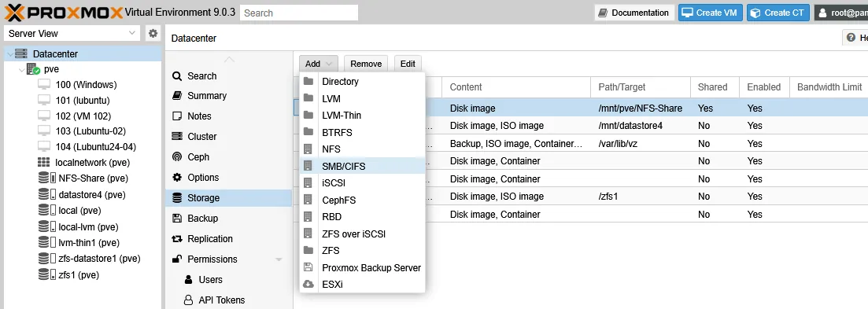The width and height of the screenshot is (868, 309).
Task: Choose CephFS from Add menu
Action: [362, 200]
